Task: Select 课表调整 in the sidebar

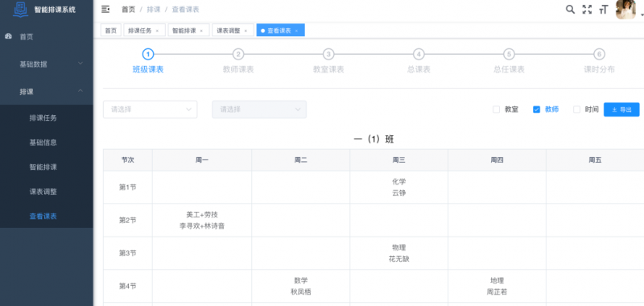Action: [x=43, y=192]
